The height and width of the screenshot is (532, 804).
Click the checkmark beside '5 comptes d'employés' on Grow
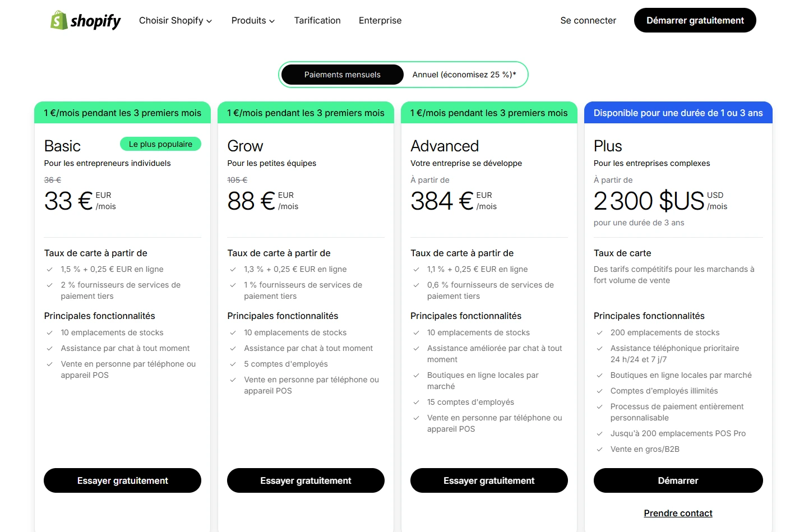coord(233,364)
